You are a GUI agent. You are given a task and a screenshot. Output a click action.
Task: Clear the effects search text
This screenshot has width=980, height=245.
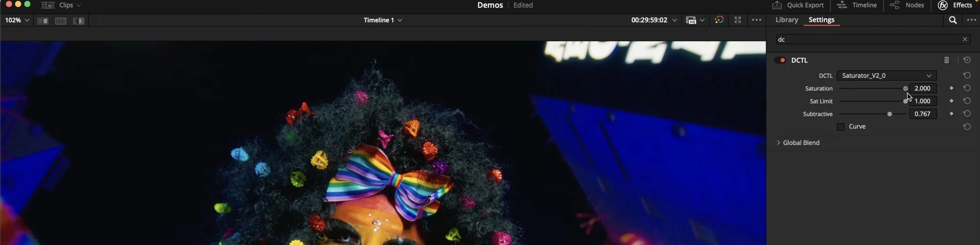tap(965, 39)
